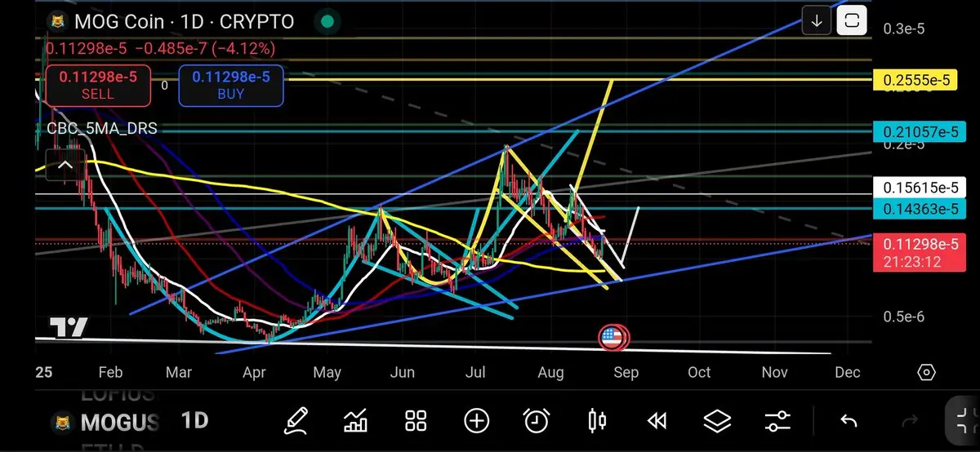Click the 0.5e-6 price axis value
This screenshot has height=452, width=980.
point(904,316)
